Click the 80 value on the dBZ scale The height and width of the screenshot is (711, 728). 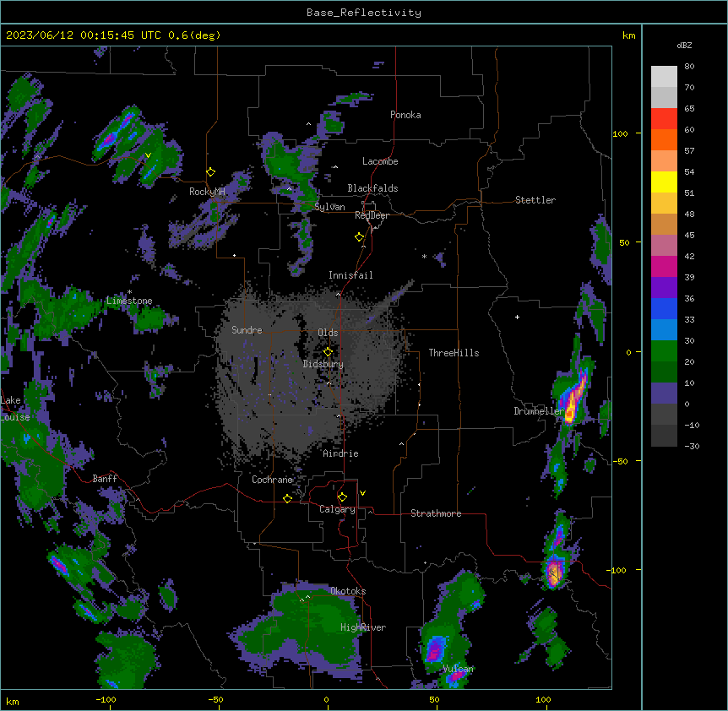click(x=689, y=67)
